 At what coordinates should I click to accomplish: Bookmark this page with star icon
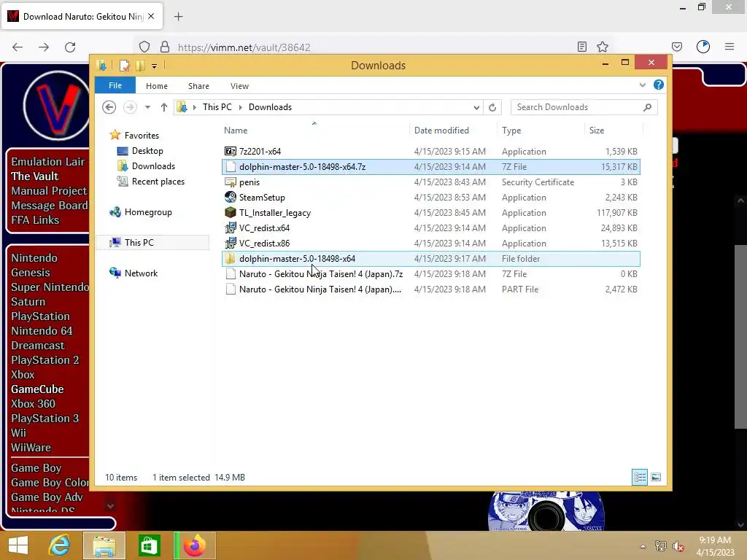(602, 47)
